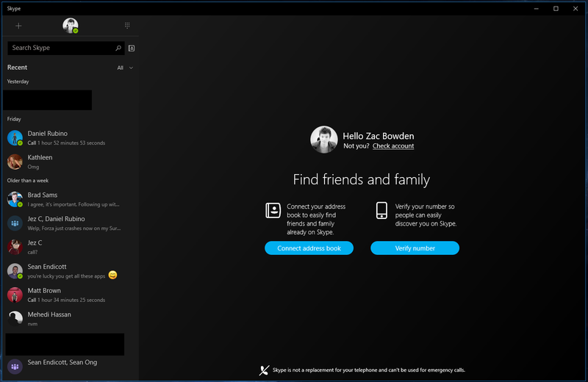Maximize the Skype window
588x382 pixels.
556,9
